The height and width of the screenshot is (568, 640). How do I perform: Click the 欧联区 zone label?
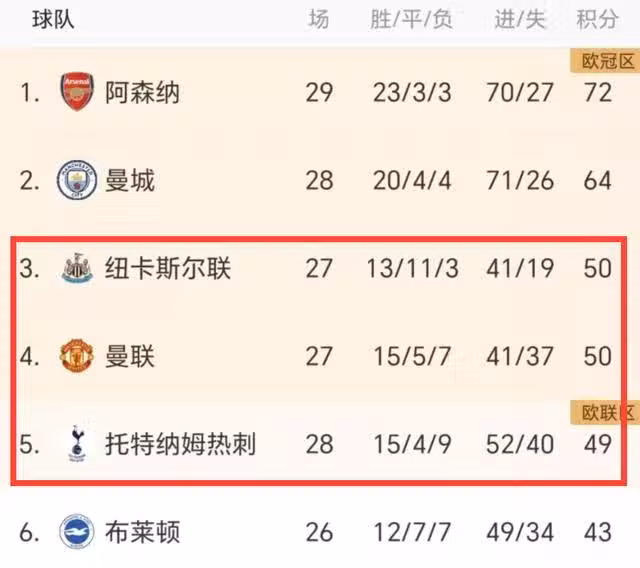click(606, 412)
